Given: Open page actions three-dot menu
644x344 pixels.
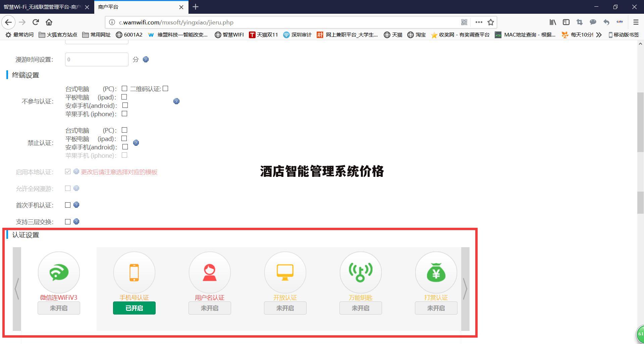Looking at the screenshot, I should pos(479,22).
